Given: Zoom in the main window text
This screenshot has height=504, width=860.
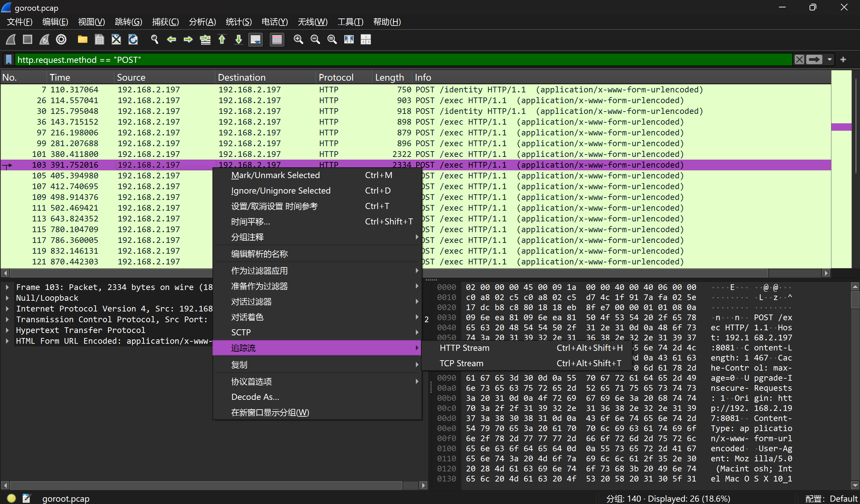Looking at the screenshot, I should [298, 40].
